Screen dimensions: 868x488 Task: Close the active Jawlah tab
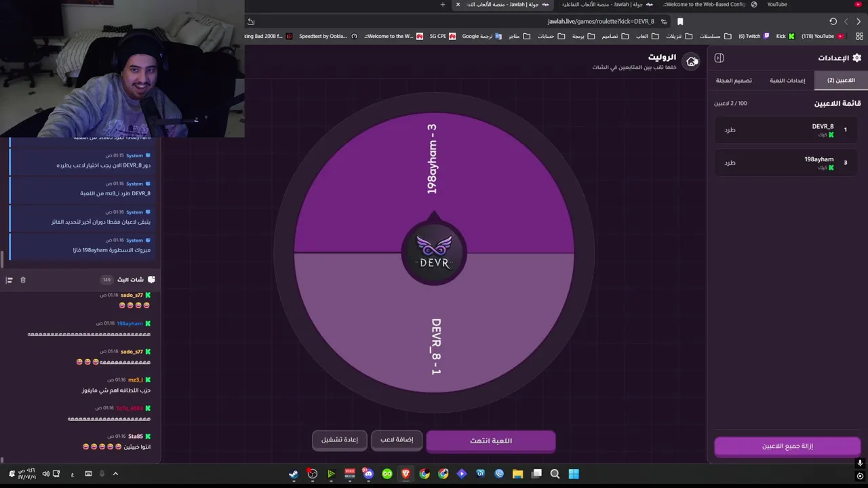[458, 5]
